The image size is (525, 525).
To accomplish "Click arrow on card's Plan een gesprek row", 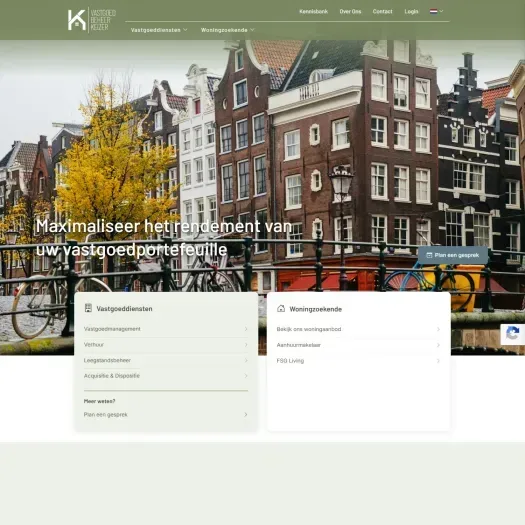I will tap(246, 415).
